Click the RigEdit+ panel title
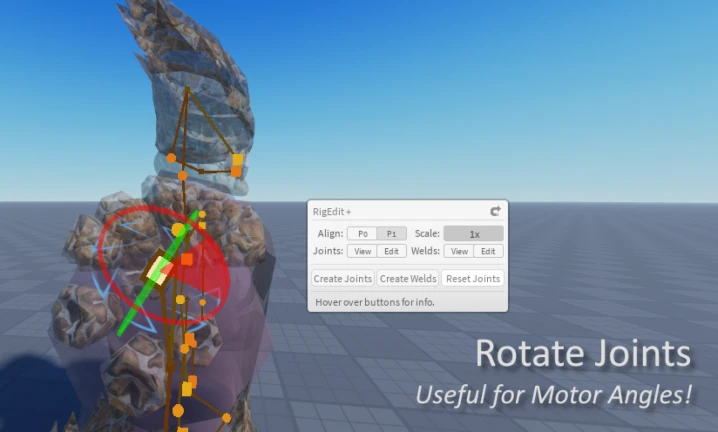Image resolution: width=718 pixels, height=432 pixels. coord(332,211)
